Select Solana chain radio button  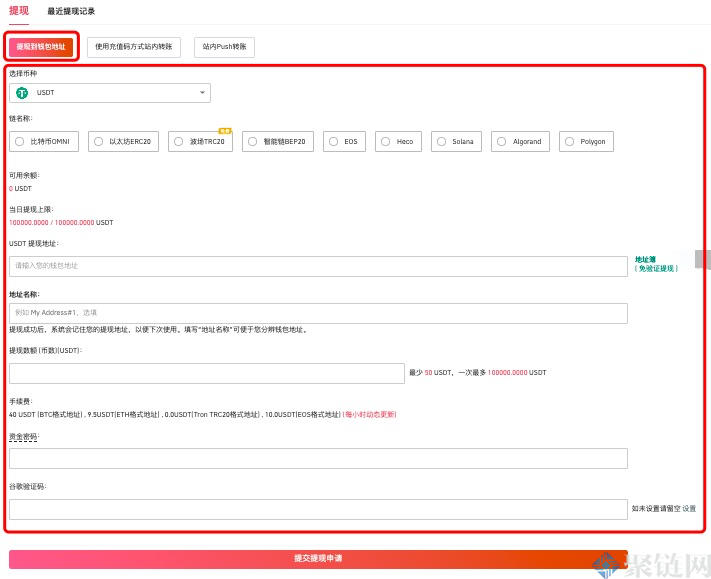[441, 141]
